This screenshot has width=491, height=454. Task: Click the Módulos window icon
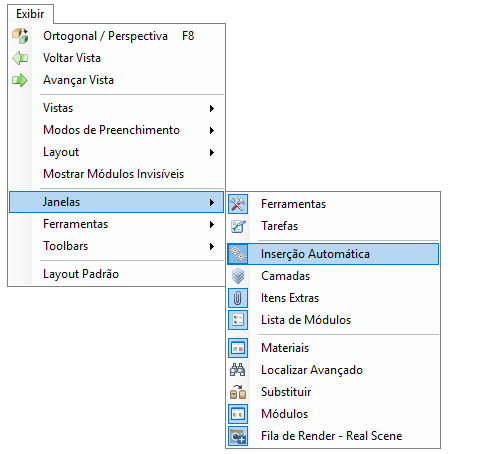(238, 414)
